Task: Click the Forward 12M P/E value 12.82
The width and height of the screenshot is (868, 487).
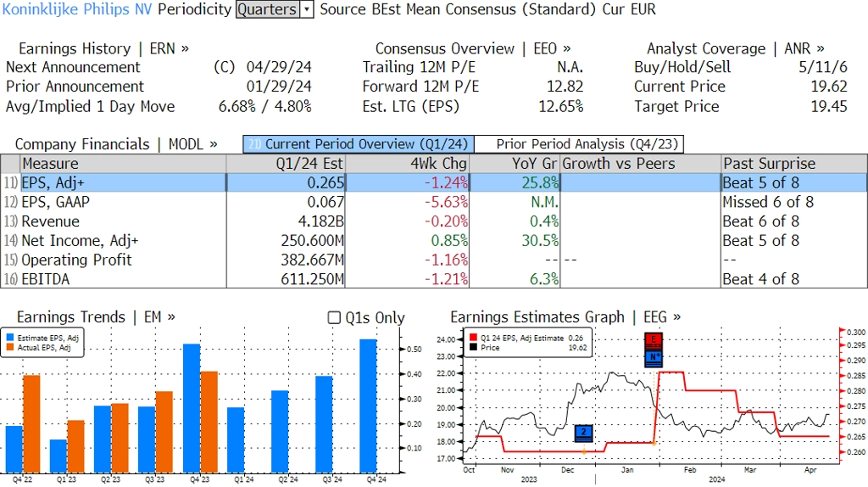Action: 565,87
